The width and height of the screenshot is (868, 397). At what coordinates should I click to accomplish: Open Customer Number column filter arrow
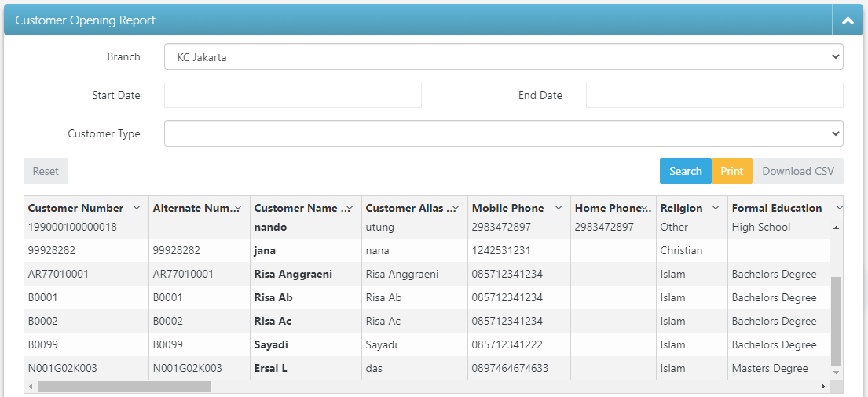pyautogui.click(x=137, y=208)
